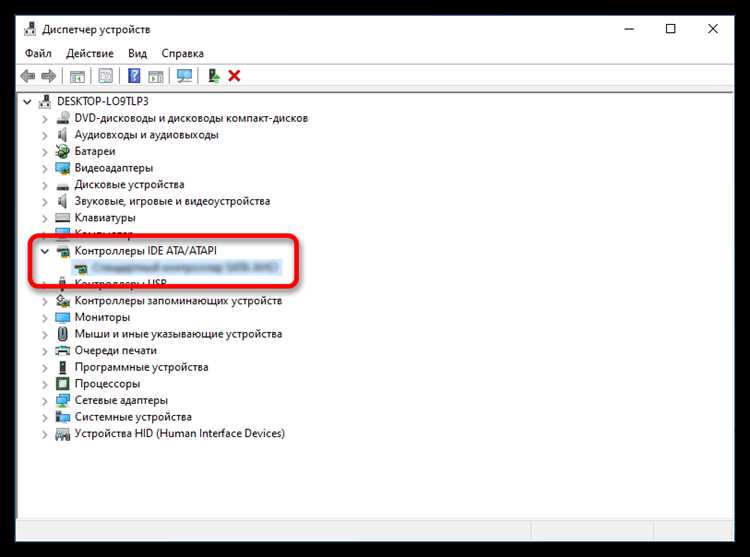The image size is (750, 557).
Task: Expand the Мониторы node
Action: click(x=45, y=318)
